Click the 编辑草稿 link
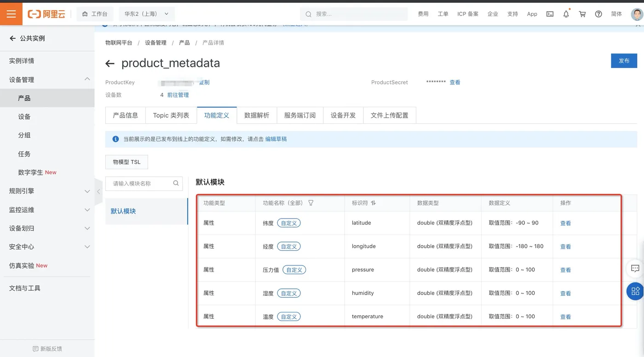644x357 pixels. (276, 139)
